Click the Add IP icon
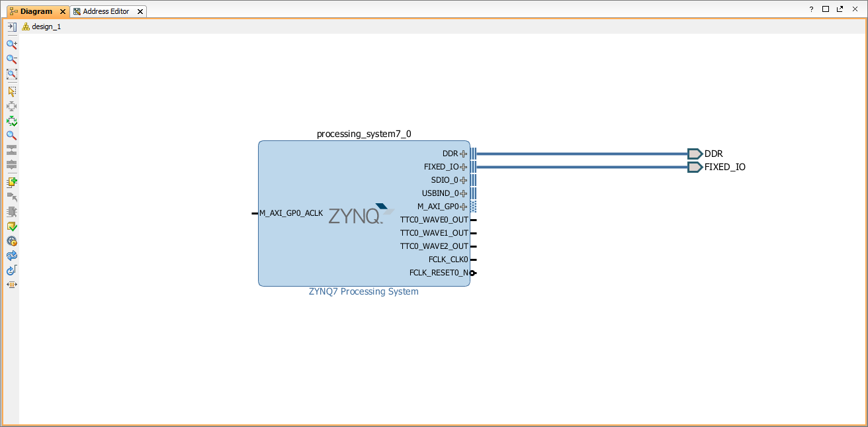Viewport: 868px width, 427px height. tap(11, 182)
